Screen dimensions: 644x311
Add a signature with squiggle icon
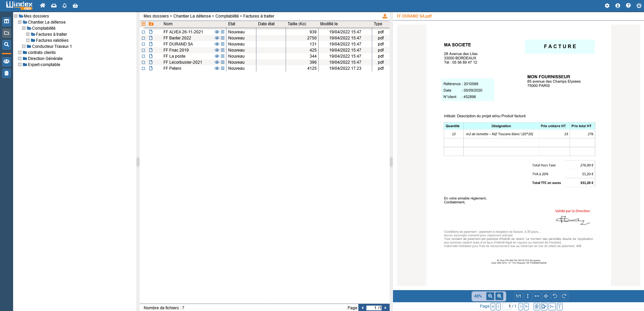[x=552, y=306]
